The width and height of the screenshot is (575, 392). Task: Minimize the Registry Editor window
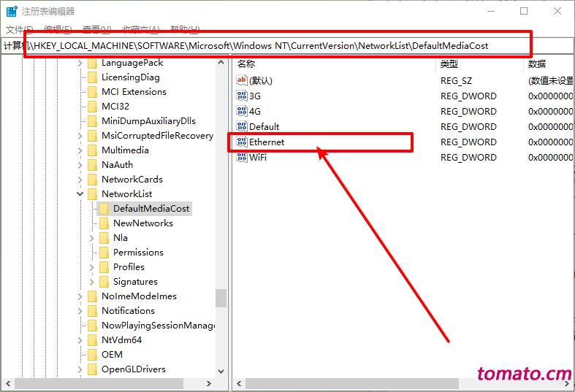pos(491,12)
